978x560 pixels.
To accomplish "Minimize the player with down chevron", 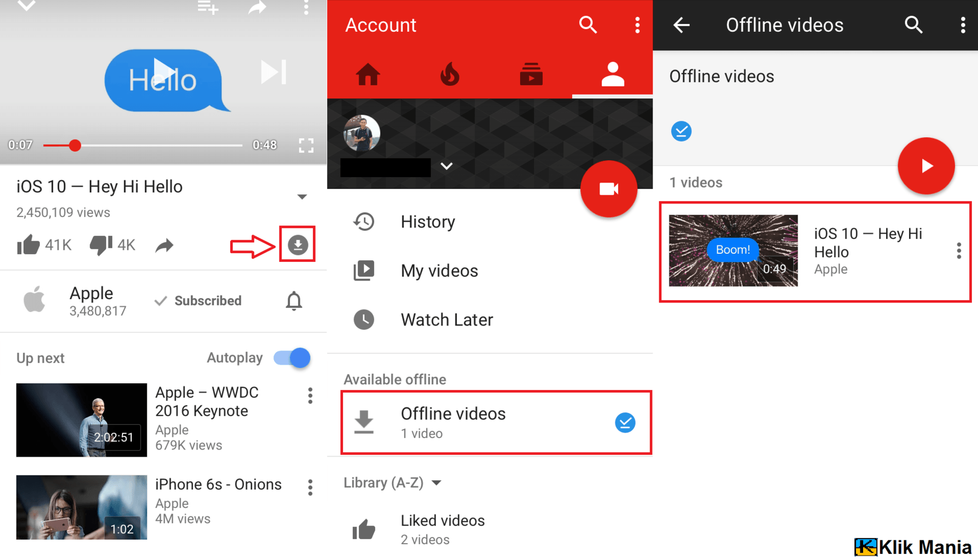I will click(x=26, y=6).
